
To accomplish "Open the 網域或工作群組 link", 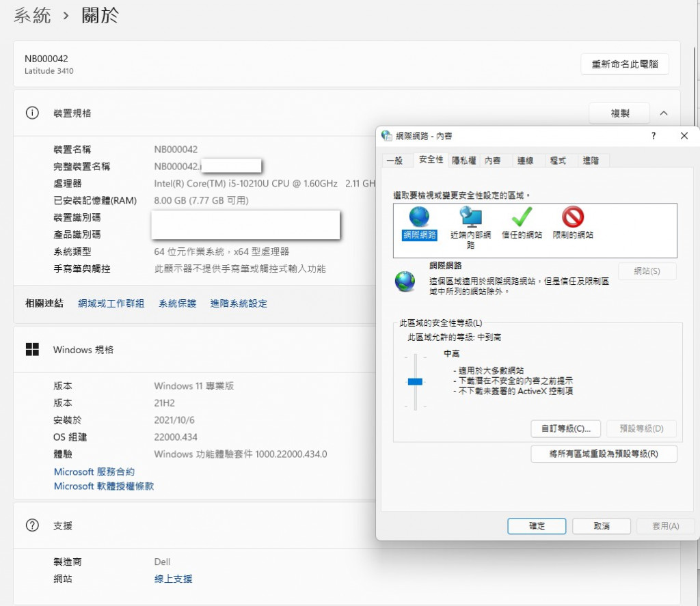I will (111, 303).
